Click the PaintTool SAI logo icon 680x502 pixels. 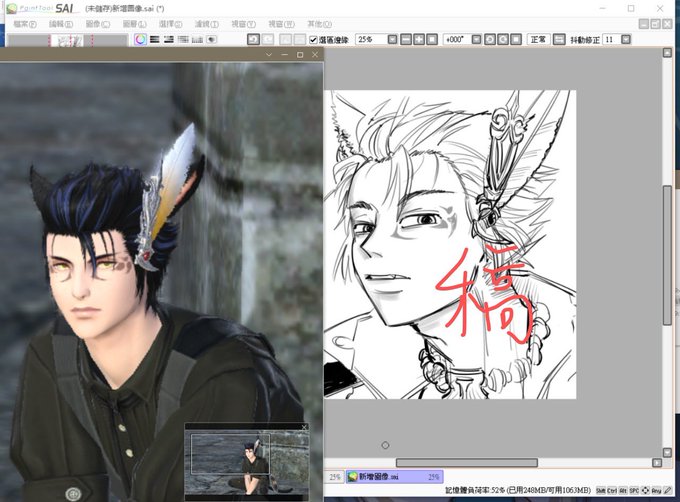point(12,8)
